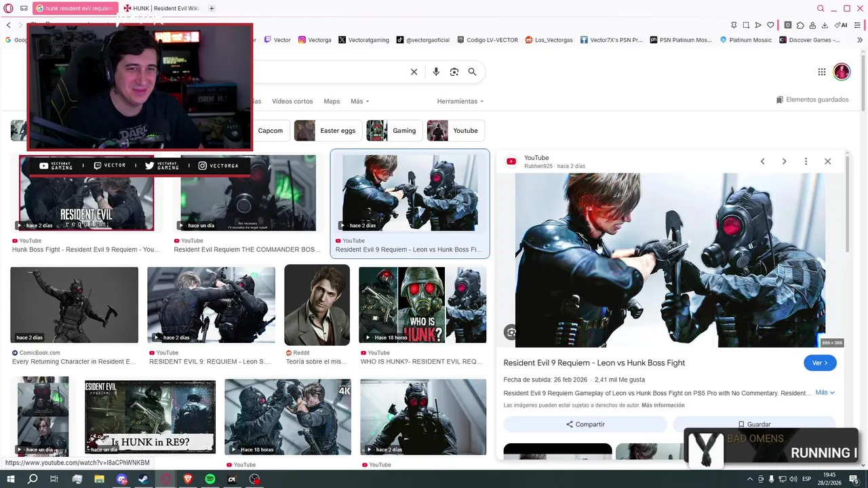This screenshot has width=868, height=488.
Task: Open Steam from the taskbar
Action: [144, 479]
